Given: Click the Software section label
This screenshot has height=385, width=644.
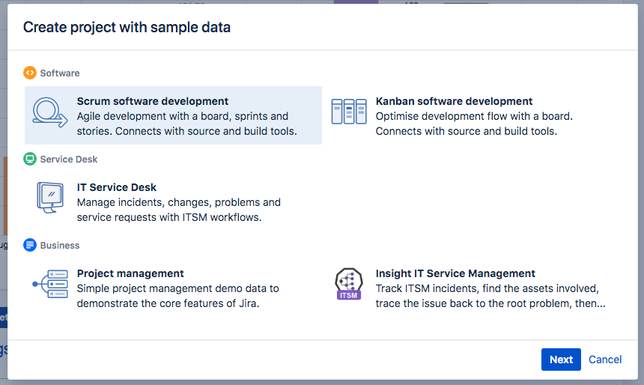Looking at the screenshot, I should 60,73.
